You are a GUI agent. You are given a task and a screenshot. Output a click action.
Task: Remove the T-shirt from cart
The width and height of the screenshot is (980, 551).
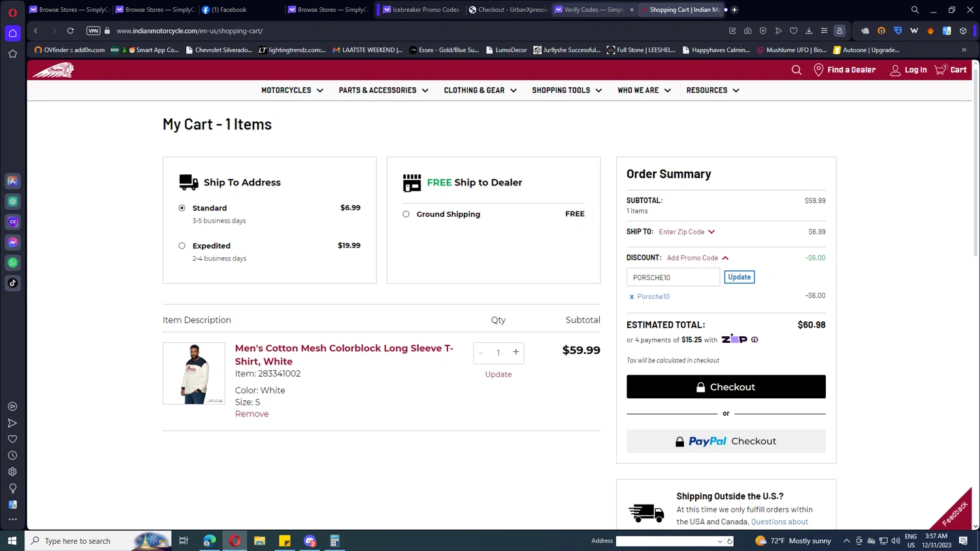[x=252, y=414]
